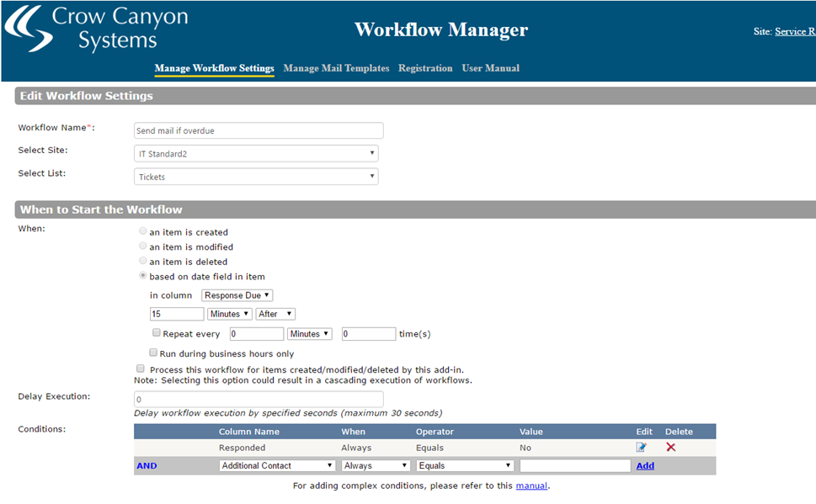Screen dimensions: 816x504
Task: Click the repeat time(s) count field
Action: [369, 334]
